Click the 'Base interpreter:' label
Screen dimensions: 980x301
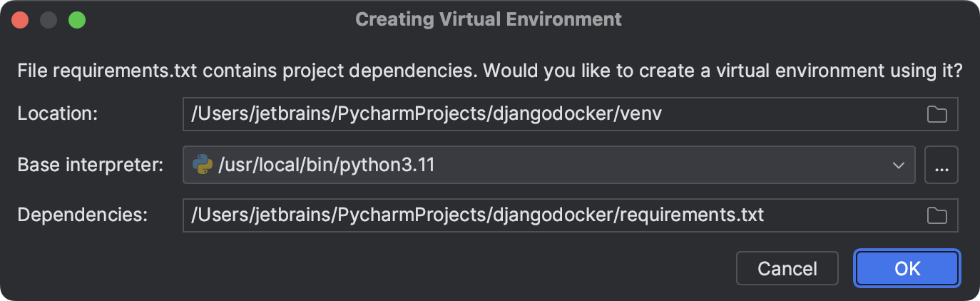click(91, 165)
